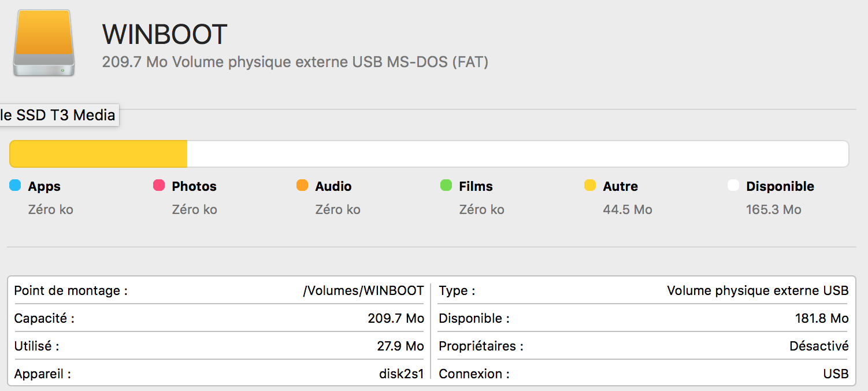Click the Propriétaires value Désactivé
The image size is (868, 391).
pos(819,346)
